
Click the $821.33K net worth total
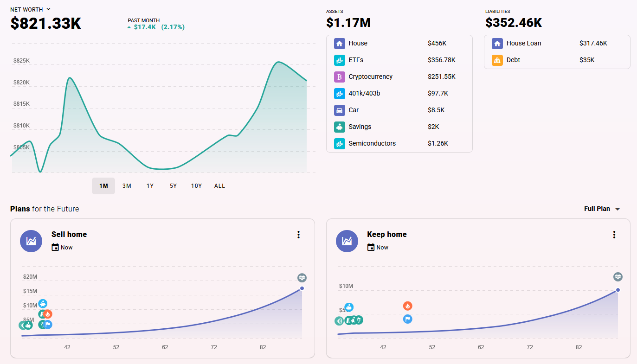click(46, 23)
